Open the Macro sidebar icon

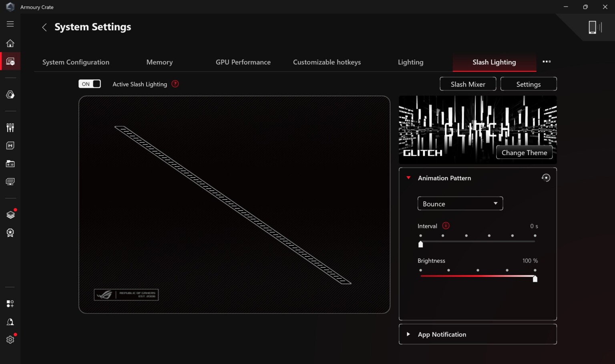click(x=10, y=146)
